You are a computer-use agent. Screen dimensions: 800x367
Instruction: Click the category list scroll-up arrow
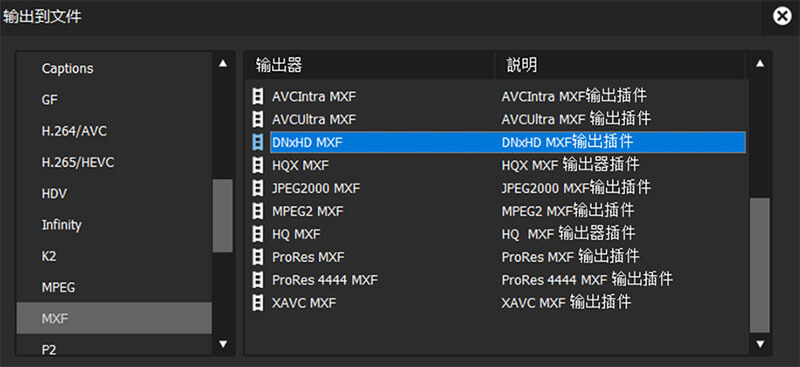coord(222,64)
